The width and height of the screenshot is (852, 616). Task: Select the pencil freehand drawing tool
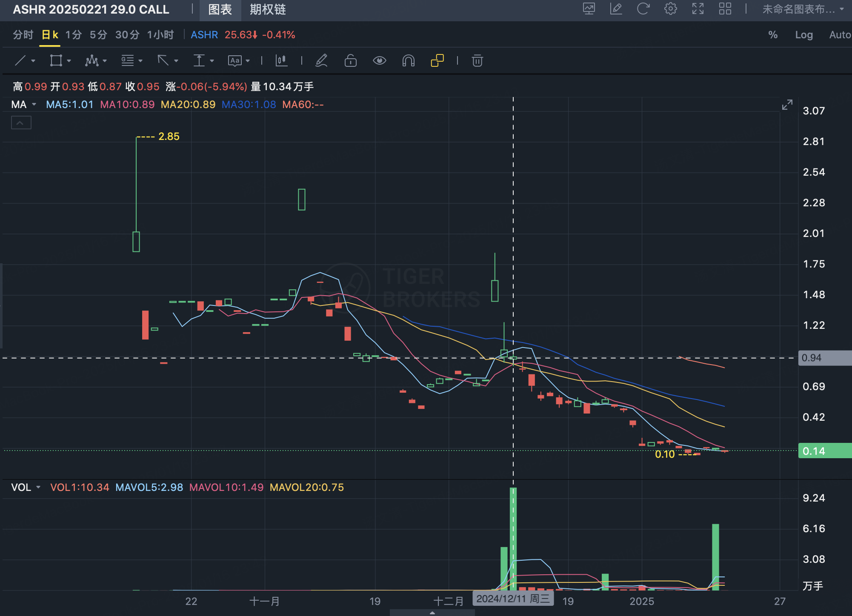[x=321, y=61]
